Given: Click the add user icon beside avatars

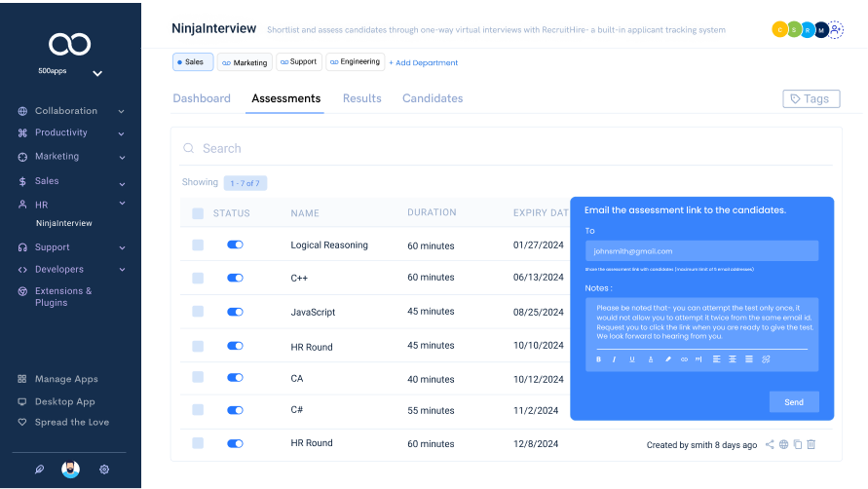Looking at the screenshot, I should 836,29.
